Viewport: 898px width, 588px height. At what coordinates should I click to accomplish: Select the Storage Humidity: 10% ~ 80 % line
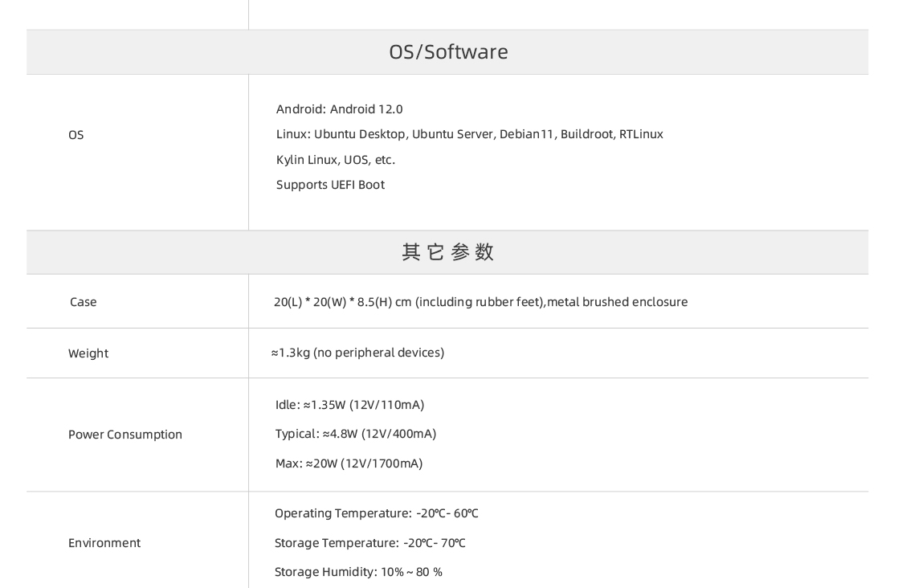pyautogui.click(x=358, y=572)
